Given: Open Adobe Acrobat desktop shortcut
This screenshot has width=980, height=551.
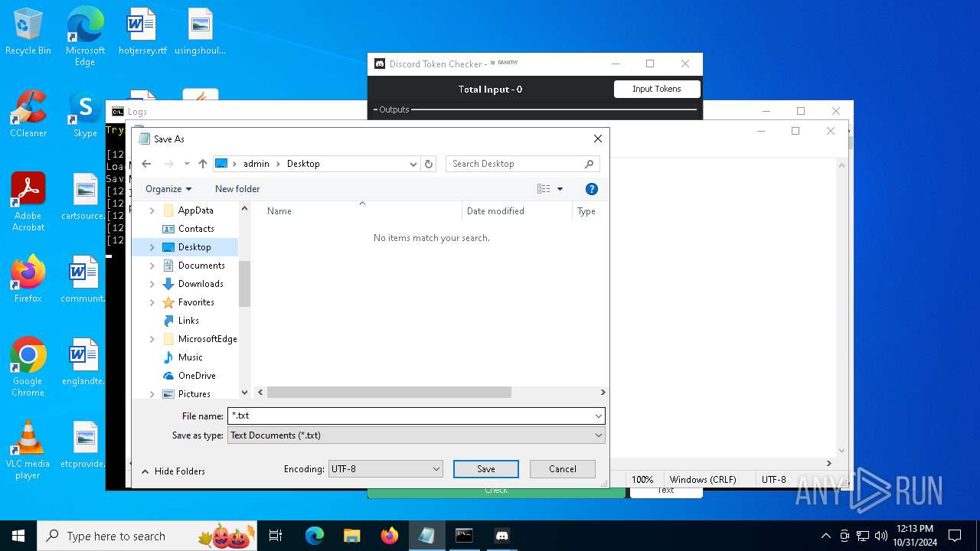Looking at the screenshot, I should pos(28,202).
